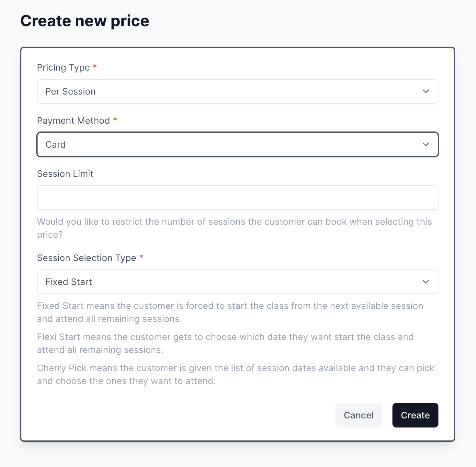Screen dimensions: 476x467
Task: Click inside the empty Session Limit field
Action: [237, 197]
